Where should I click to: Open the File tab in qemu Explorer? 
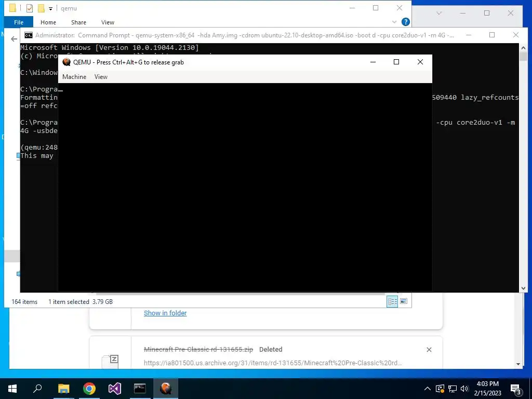tap(19, 22)
